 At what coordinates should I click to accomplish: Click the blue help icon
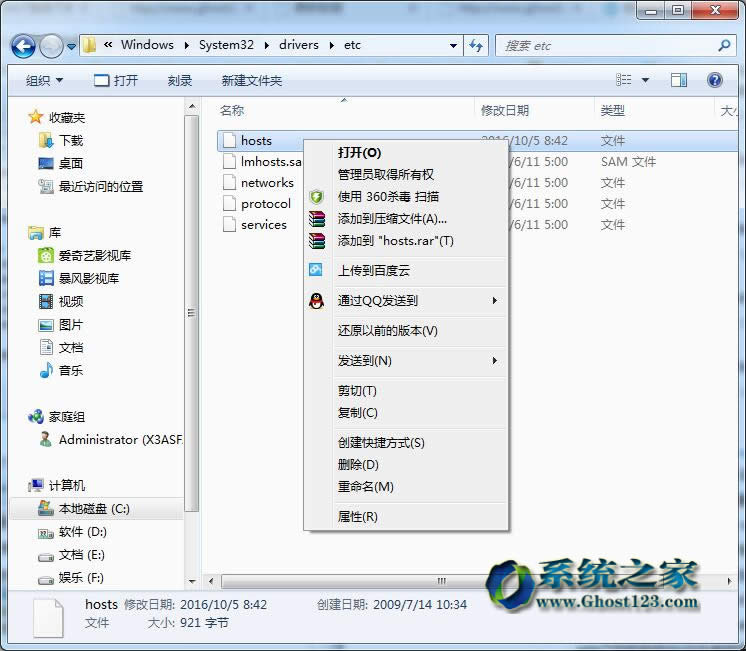coord(715,80)
